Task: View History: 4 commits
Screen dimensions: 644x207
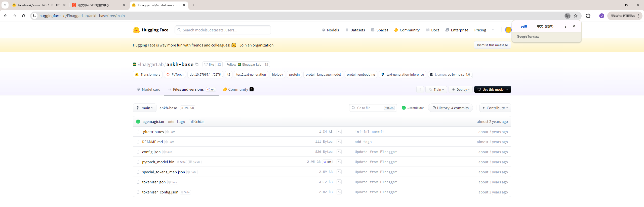Action: click(450, 108)
